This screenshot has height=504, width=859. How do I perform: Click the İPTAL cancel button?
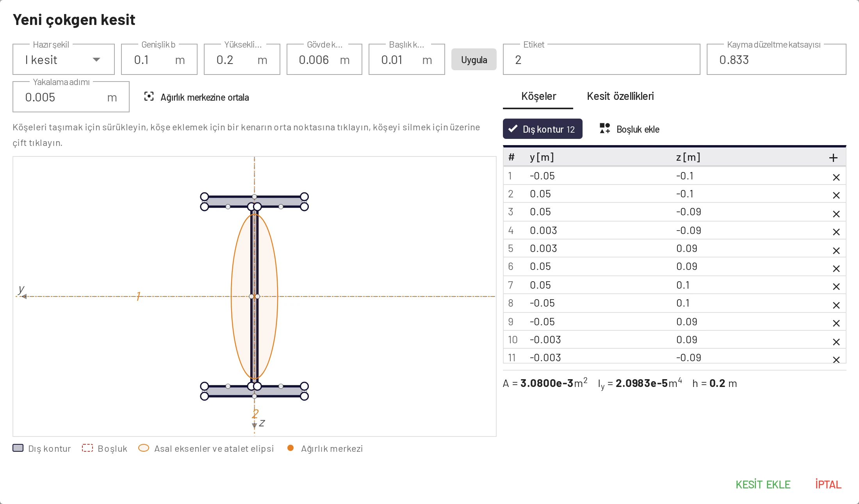click(828, 484)
